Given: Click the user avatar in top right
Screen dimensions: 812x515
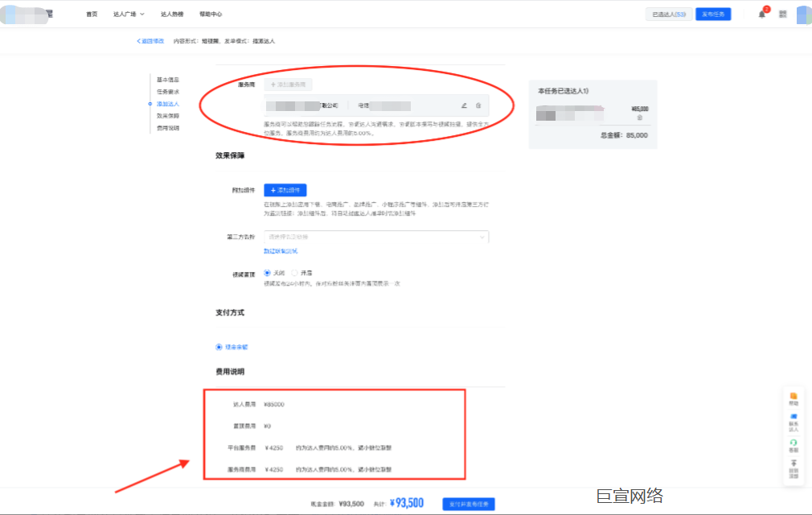Looking at the screenshot, I should click(803, 14).
